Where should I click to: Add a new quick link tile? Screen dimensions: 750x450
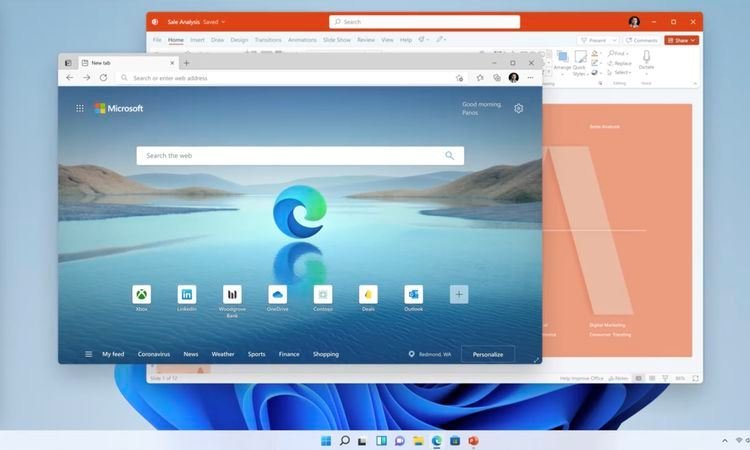459,294
